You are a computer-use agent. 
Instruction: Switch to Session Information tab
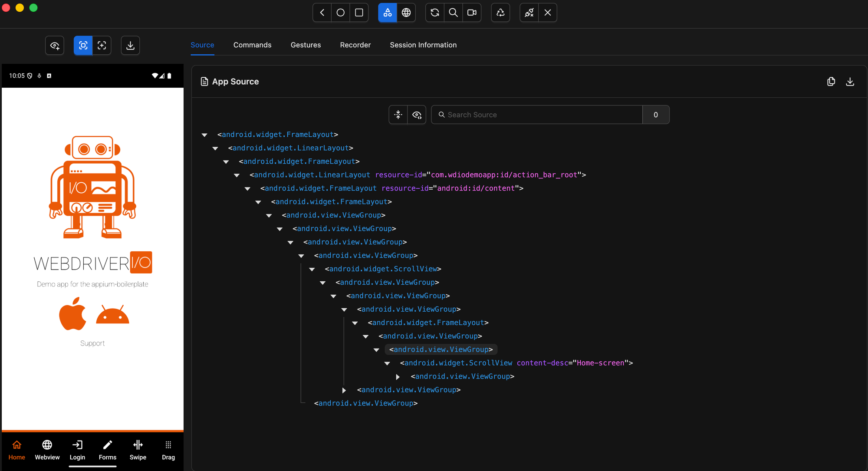423,45
